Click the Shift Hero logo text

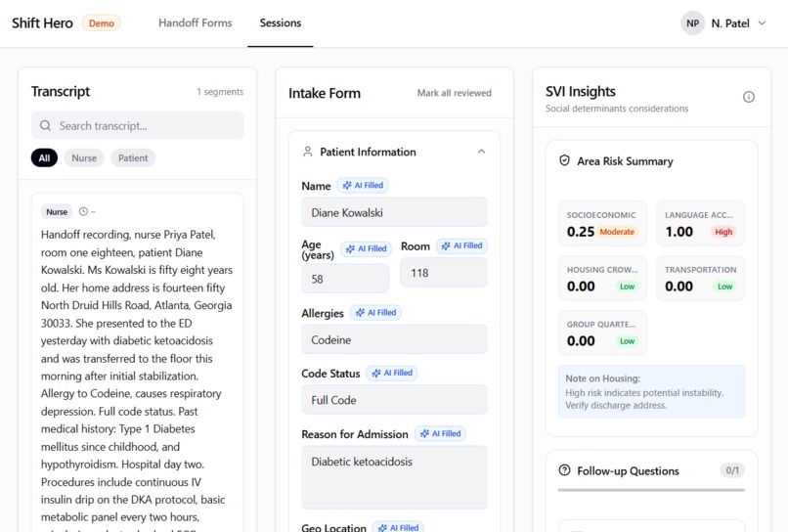pos(42,23)
